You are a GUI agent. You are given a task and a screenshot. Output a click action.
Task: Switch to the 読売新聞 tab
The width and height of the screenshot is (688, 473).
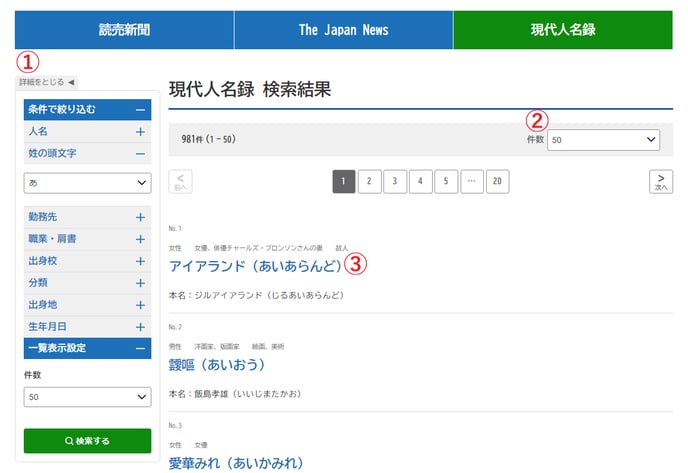coord(124,30)
